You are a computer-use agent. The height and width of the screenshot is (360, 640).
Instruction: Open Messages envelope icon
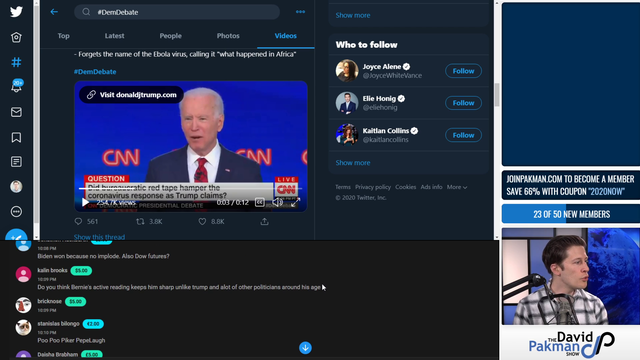(x=16, y=112)
